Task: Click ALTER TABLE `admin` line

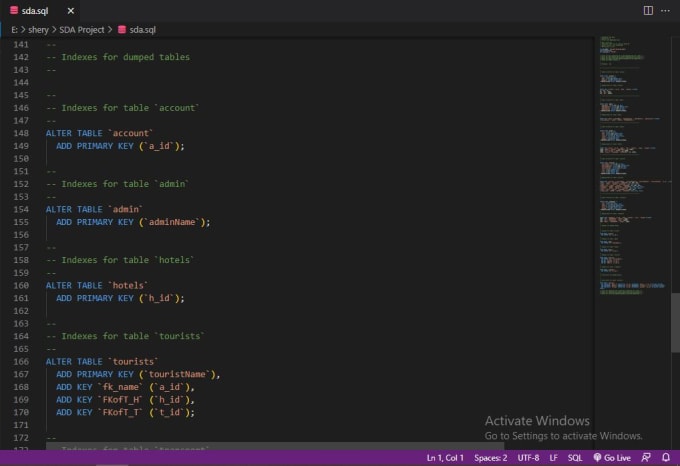Action: click(x=94, y=209)
